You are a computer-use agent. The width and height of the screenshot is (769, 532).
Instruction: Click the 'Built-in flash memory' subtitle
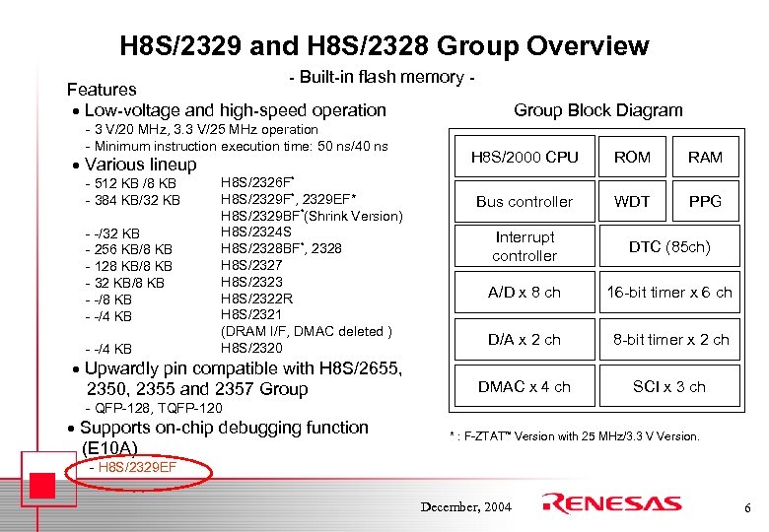(382, 77)
